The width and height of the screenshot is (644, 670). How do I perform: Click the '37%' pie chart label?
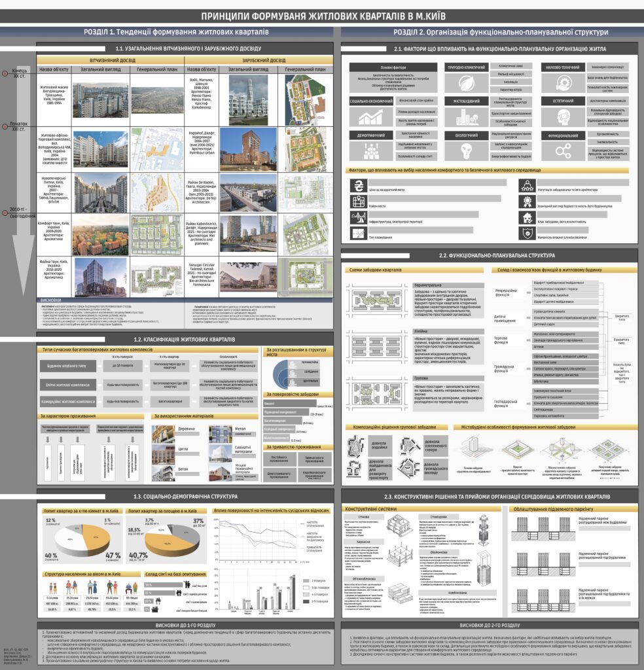pos(199,520)
